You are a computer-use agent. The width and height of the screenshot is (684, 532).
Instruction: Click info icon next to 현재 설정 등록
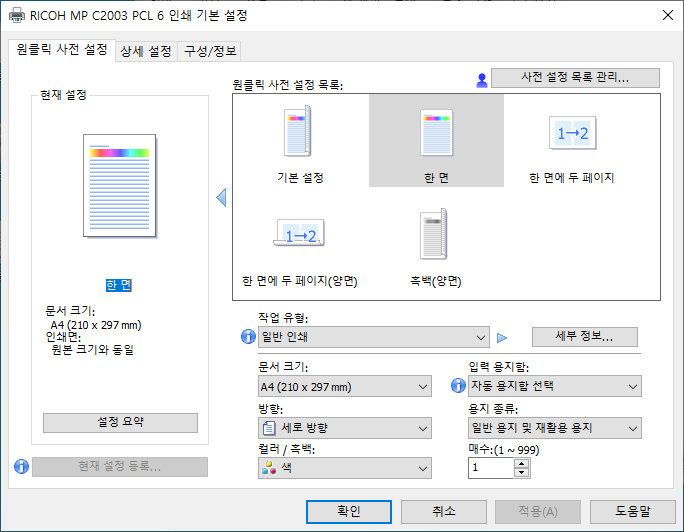click(21, 466)
